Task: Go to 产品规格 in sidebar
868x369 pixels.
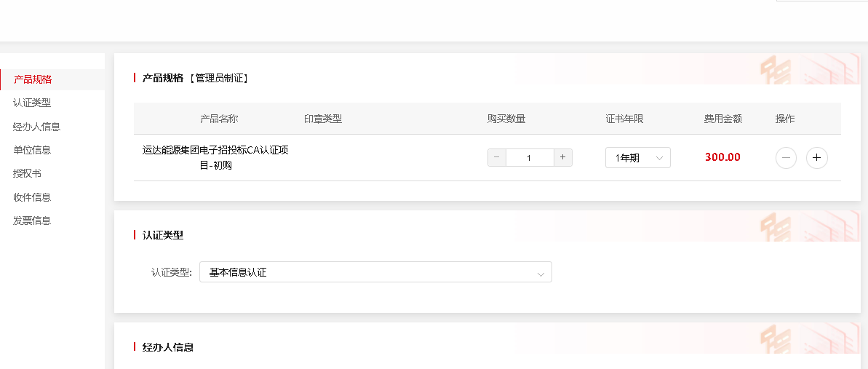Action: pos(33,79)
